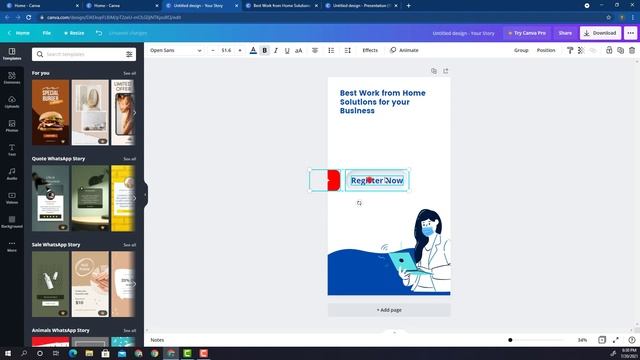Viewport: 640px width, 360px height.
Task: Toggle uppercase aA formatting
Action: [x=298, y=50]
